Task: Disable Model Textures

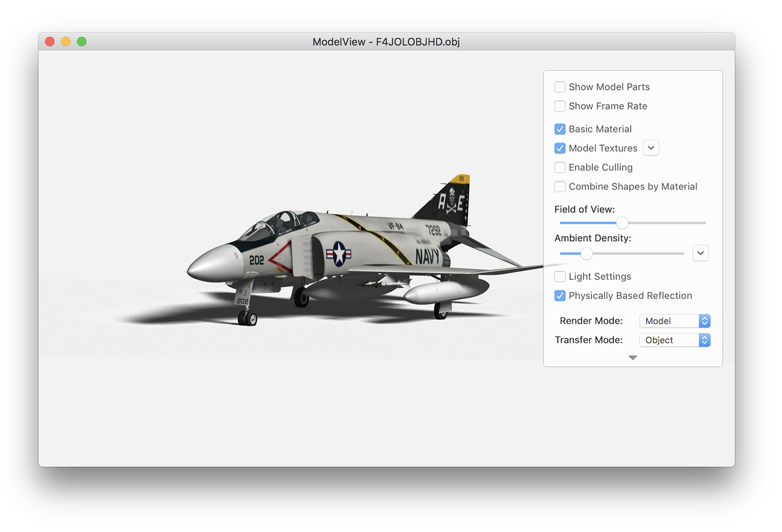Action: tap(560, 148)
